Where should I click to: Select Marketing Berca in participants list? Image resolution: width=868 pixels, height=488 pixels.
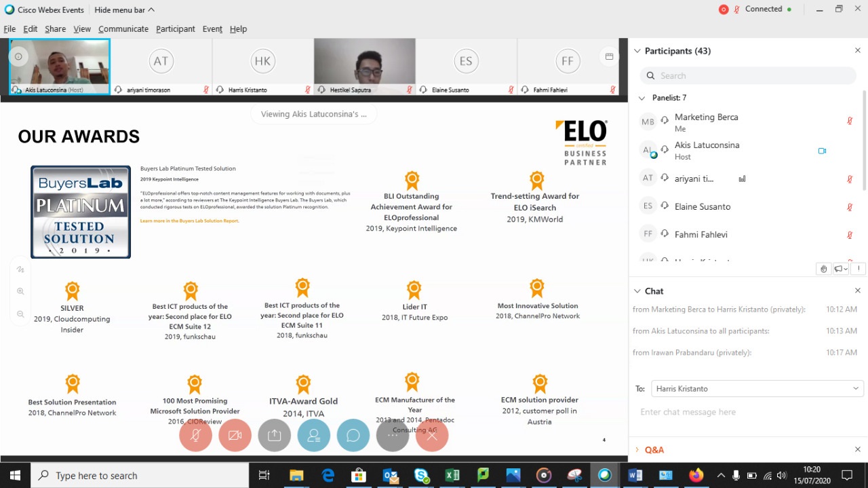click(747, 122)
